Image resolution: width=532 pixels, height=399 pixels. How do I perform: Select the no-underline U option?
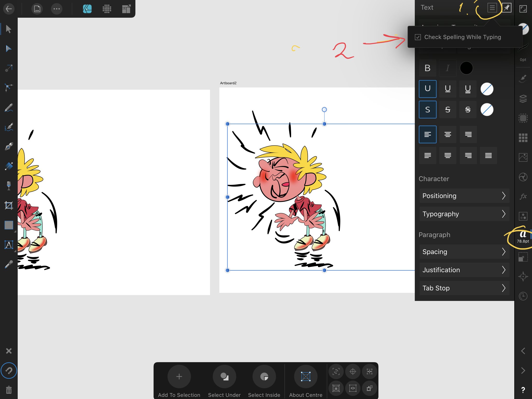click(428, 89)
